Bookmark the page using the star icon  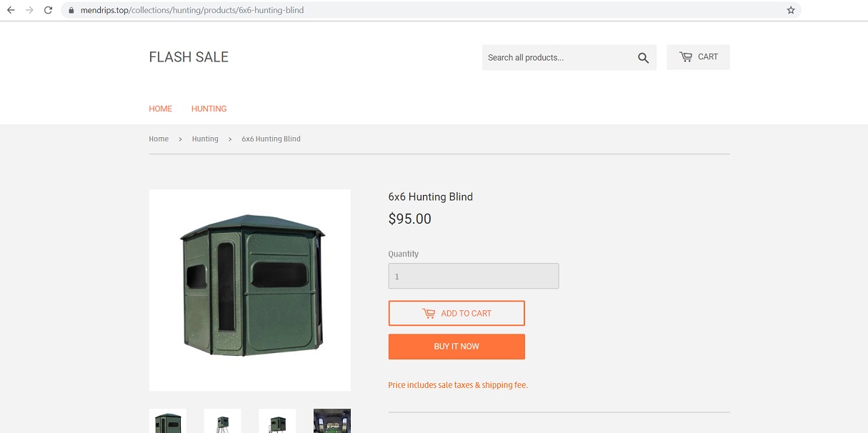(791, 10)
